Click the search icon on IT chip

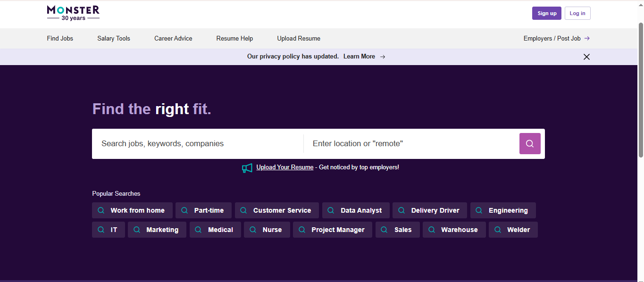click(x=101, y=230)
